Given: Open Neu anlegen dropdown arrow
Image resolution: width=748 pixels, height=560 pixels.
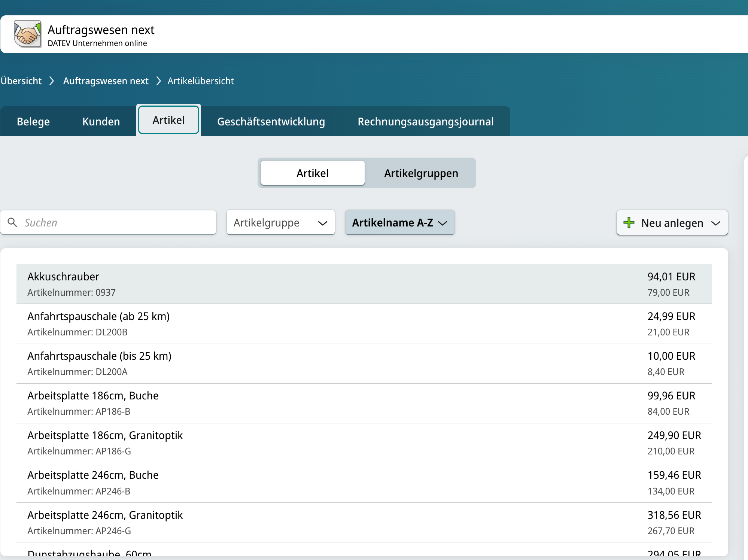Looking at the screenshot, I should [715, 223].
